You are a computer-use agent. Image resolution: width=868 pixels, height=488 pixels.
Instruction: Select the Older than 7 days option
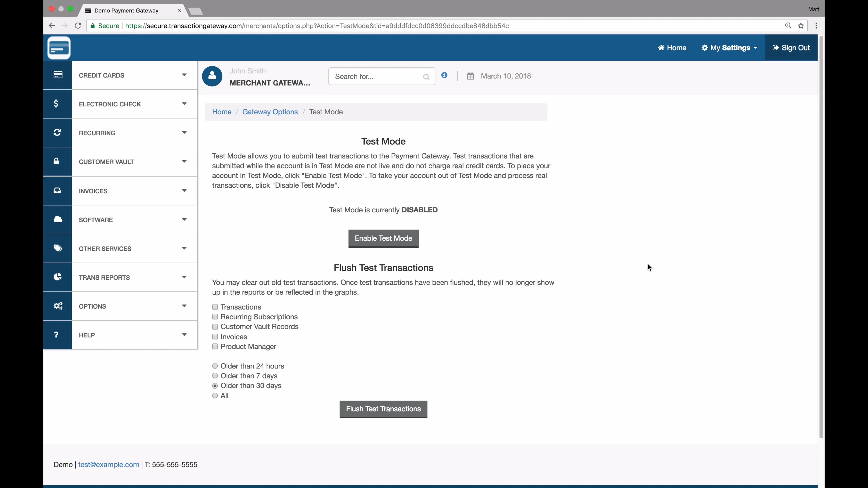pyautogui.click(x=215, y=376)
